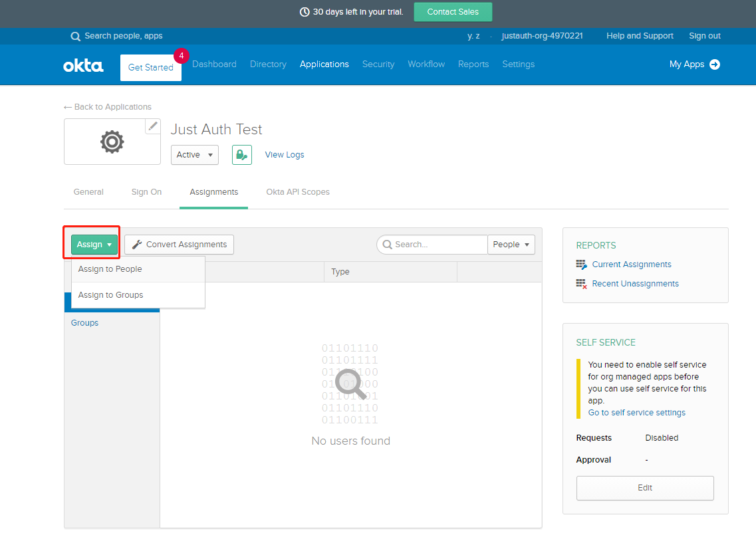Open the Recent Unassignments report link
Screen dimensions: 756x543
[636, 284]
